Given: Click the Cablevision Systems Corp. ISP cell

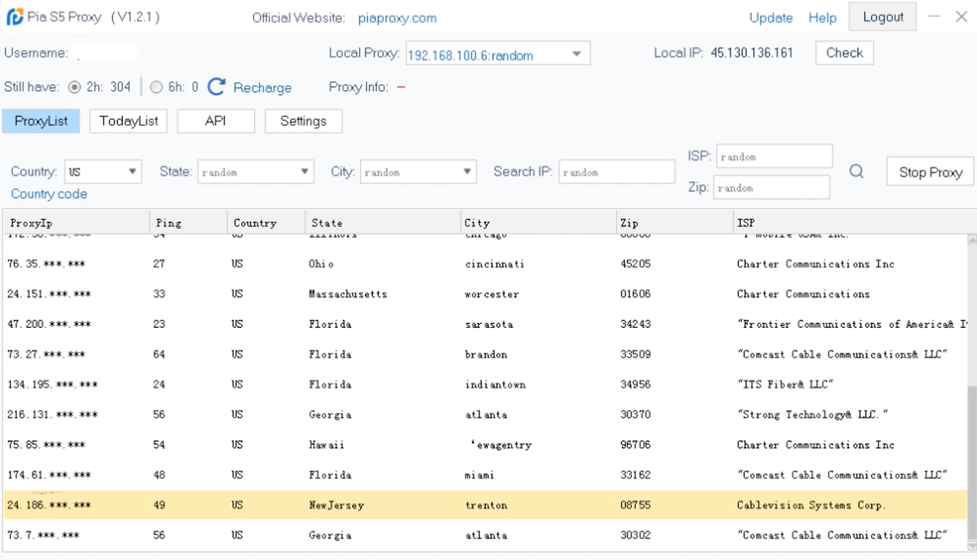Looking at the screenshot, I should [811, 505].
